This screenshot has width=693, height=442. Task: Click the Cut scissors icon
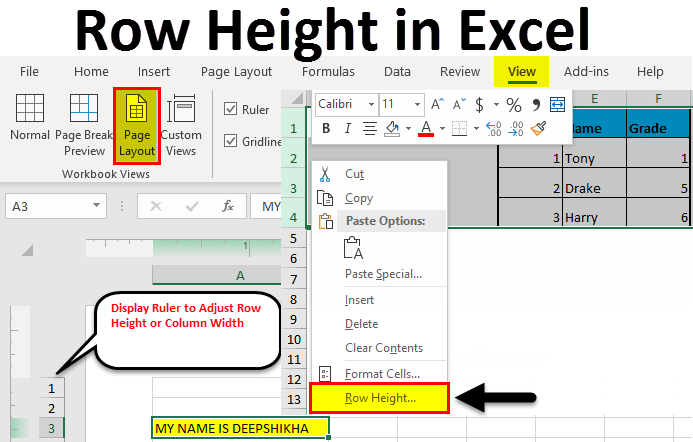[325, 174]
